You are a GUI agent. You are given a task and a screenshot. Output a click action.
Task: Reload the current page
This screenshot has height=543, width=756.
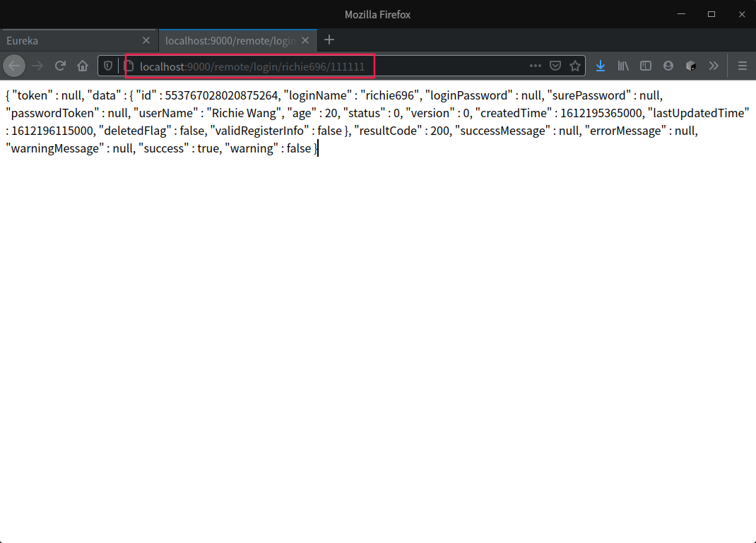60,66
